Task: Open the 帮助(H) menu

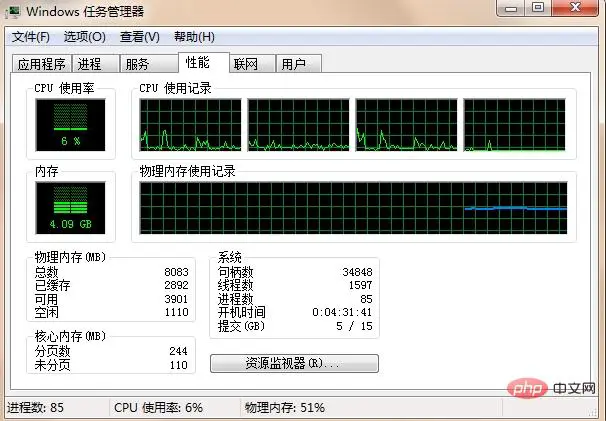Action: [x=194, y=37]
